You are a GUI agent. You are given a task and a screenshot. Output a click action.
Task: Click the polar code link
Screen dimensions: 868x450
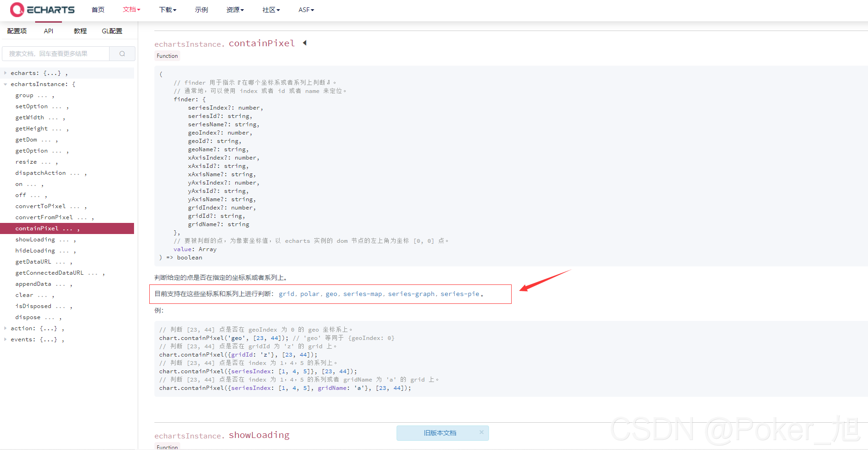point(310,294)
